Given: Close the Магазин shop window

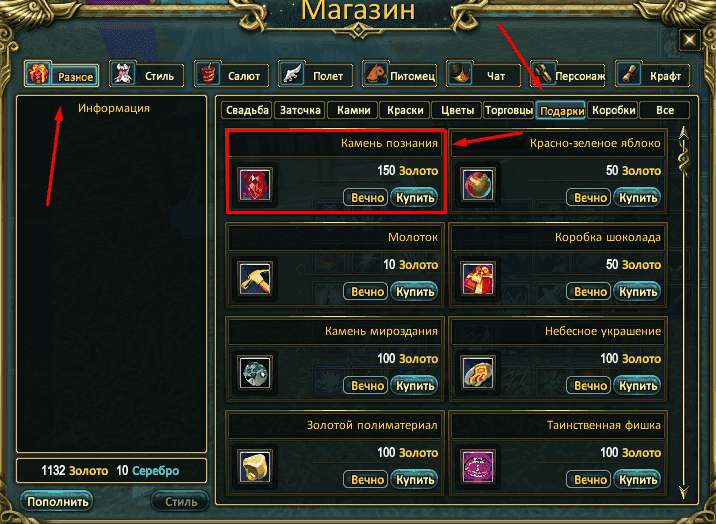Looking at the screenshot, I should (690, 40).
